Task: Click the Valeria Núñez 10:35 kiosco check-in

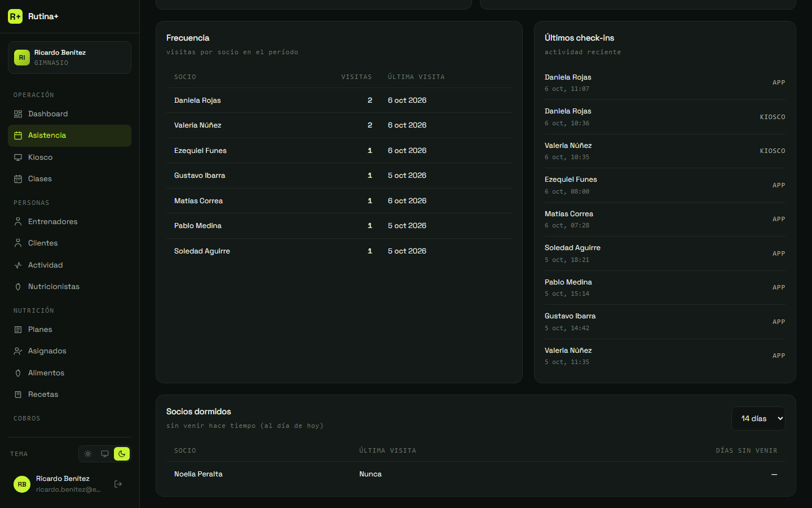Action: coord(665,151)
